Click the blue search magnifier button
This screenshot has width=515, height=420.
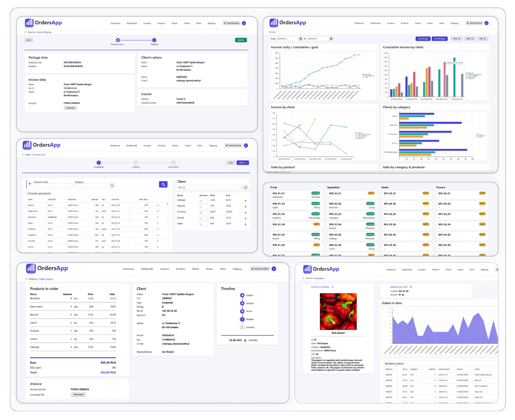(x=163, y=184)
